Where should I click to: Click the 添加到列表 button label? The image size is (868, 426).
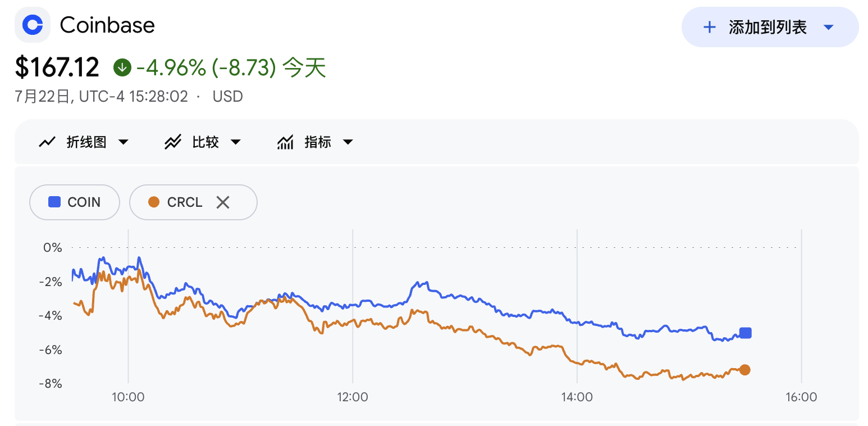click(x=768, y=27)
